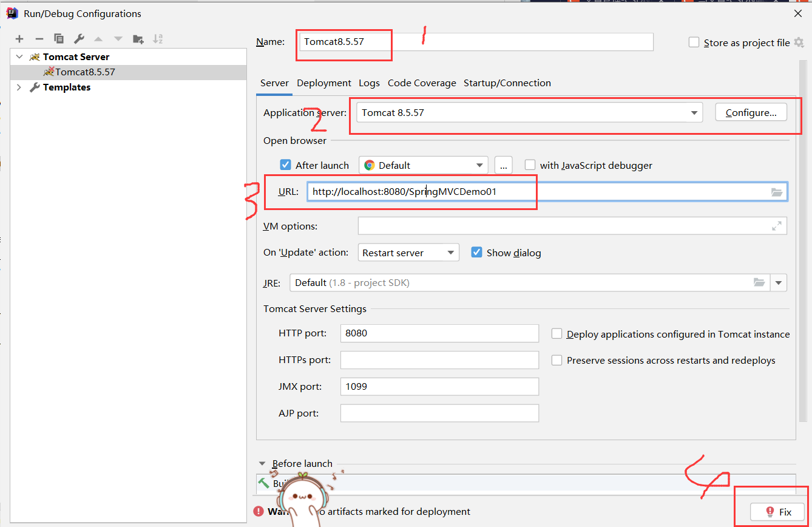812x527 pixels.
Task: Click the IntelliJ logo in the title bar
Action: click(12, 13)
